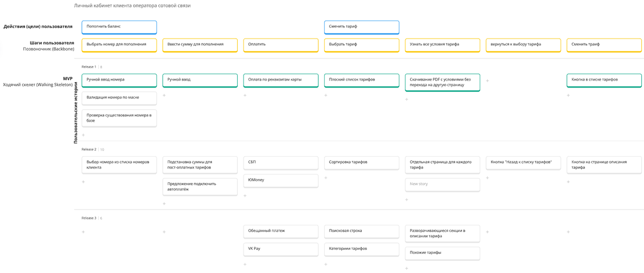Screen dimensions: 644x273
Task: Select "Узнать все условия тарифа" step card
Action: pos(442,45)
